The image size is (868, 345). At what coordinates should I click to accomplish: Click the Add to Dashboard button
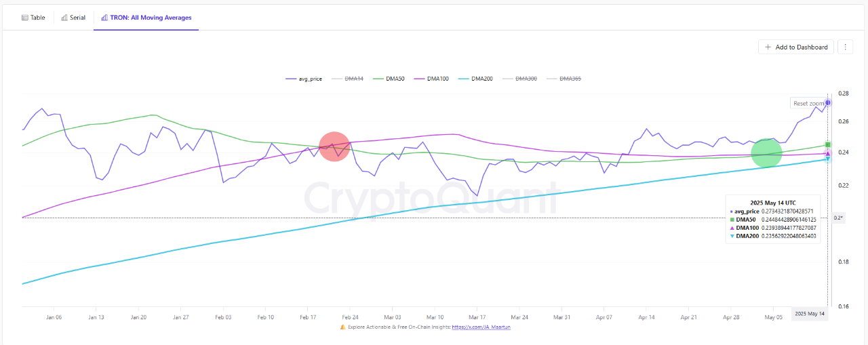coord(796,47)
